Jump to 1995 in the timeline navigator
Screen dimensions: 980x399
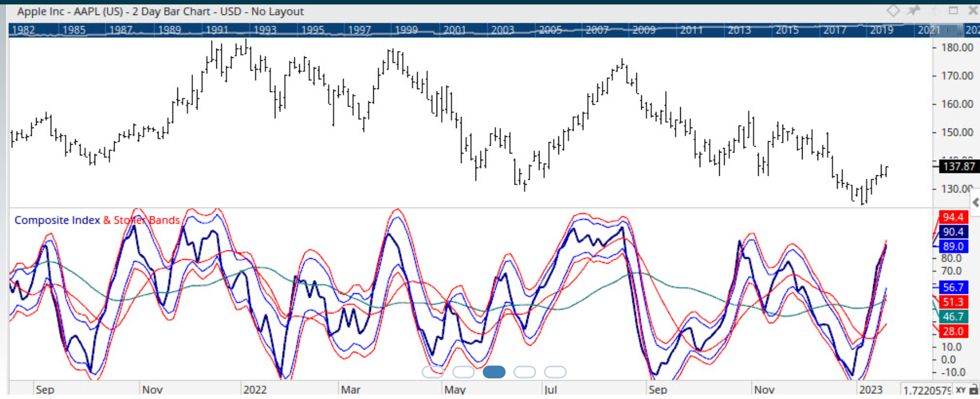(313, 30)
